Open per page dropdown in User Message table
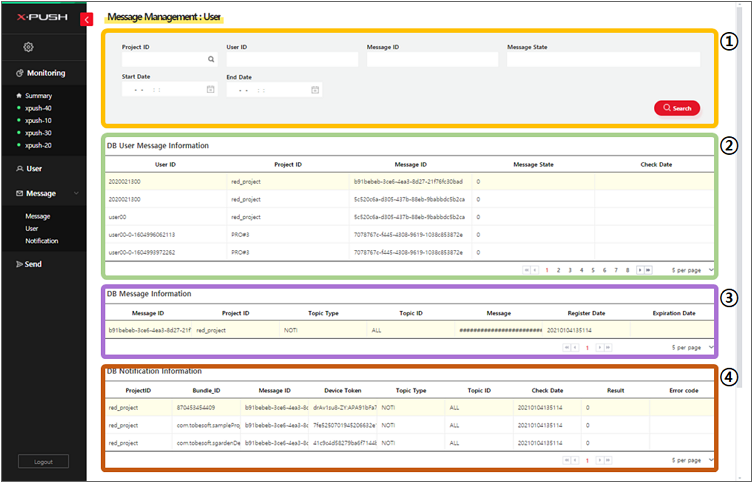Image resolution: width=752 pixels, height=482 pixels. (x=692, y=270)
